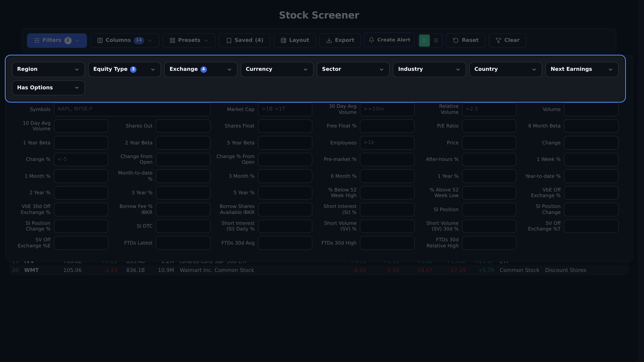The height and width of the screenshot is (362, 644).
Task: Click the Reset button
Action: pos(465,40)
